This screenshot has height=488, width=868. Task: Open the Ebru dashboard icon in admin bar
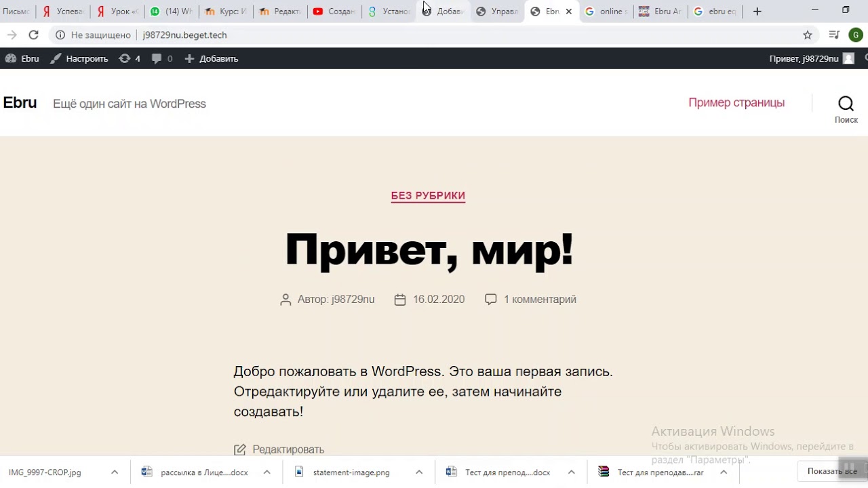(x=11, y=58)
